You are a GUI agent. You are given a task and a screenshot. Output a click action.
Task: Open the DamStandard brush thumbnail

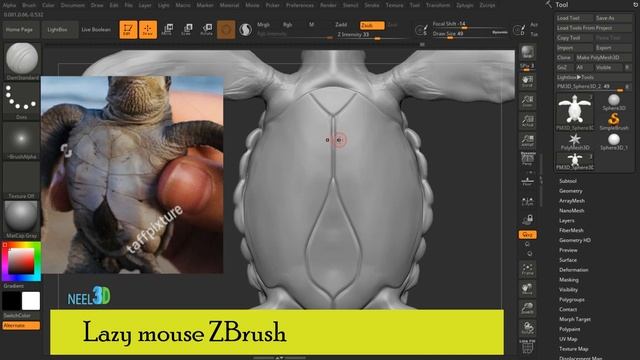click(22, 60)
